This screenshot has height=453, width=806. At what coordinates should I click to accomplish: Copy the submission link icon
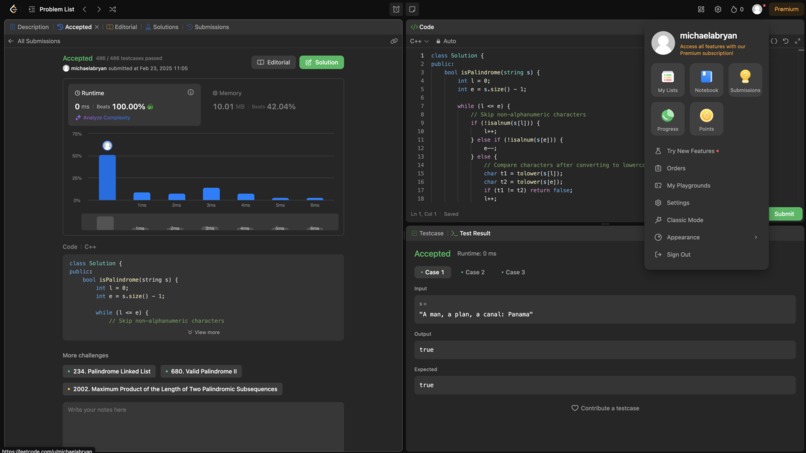pyautogui.click(x=394, y=41)
